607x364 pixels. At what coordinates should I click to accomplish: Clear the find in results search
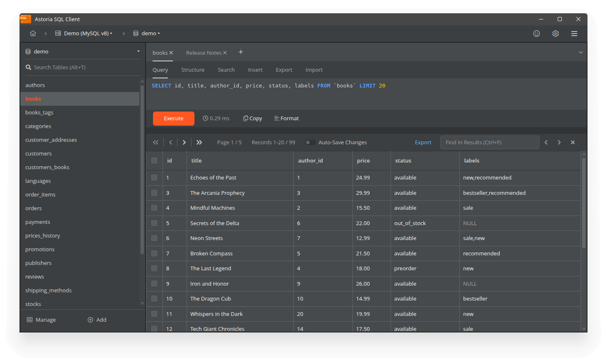click(x=573, y=142)
